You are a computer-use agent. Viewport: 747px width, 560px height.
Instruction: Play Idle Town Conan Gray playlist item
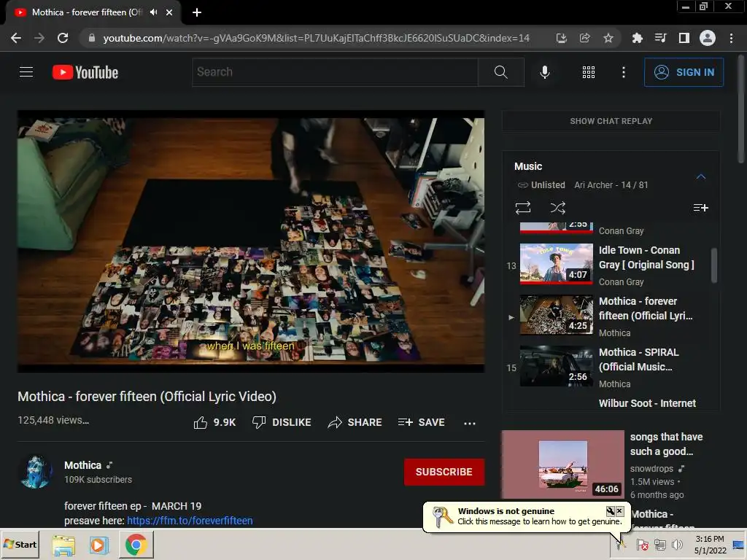[608, 265]
